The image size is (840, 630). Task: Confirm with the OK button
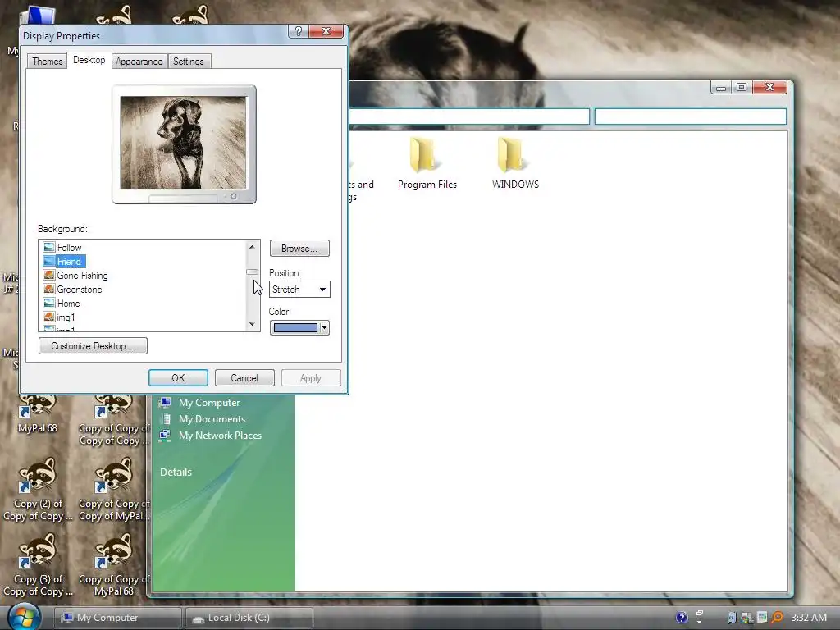tap(178, 377)
